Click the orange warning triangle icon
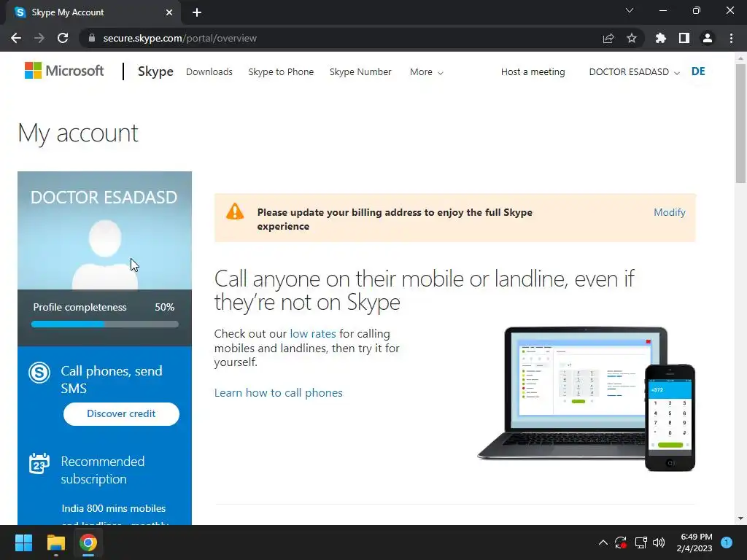Image resolution: width=747 pixels, height=560 pixels. [x=235, y=211]
